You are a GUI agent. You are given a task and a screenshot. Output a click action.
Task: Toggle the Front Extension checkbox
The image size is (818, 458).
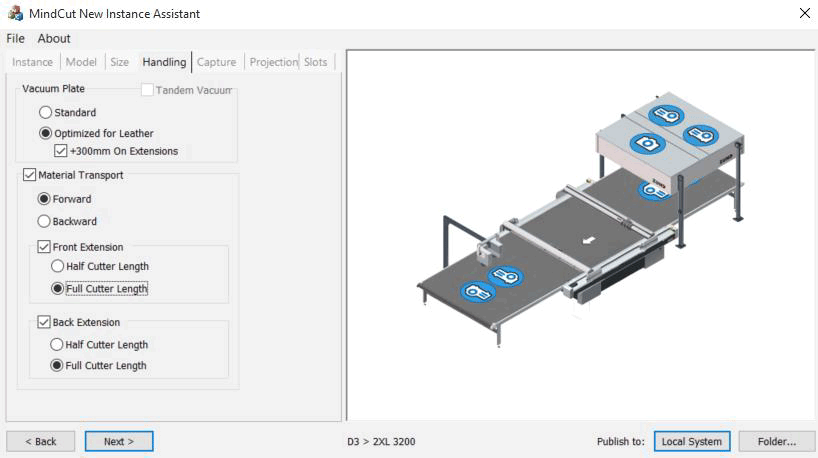point(44,247)
